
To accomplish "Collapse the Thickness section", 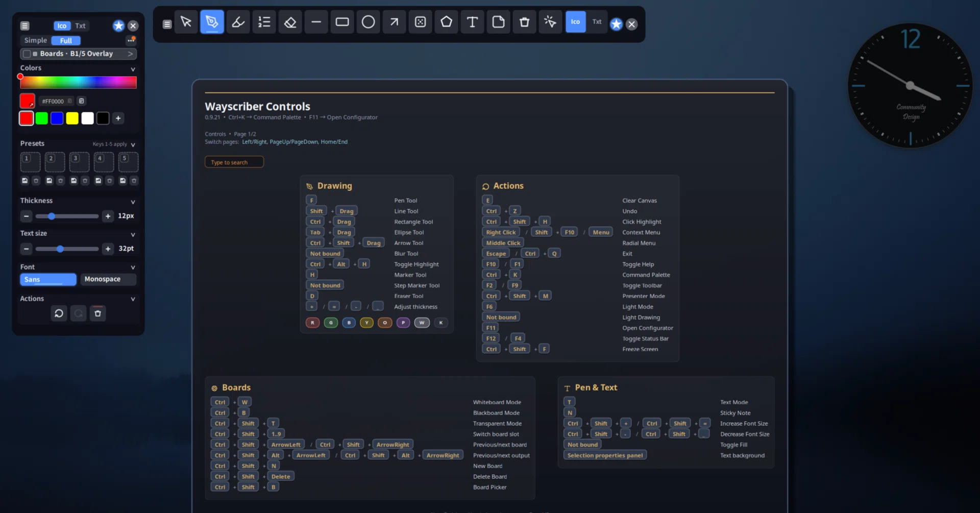I will (133, 202).
